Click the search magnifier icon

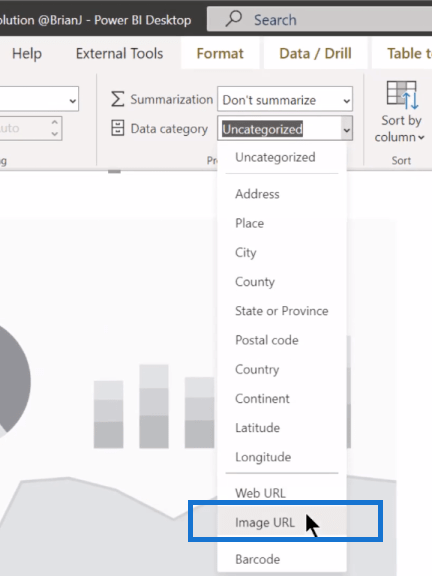coord(234,18)
